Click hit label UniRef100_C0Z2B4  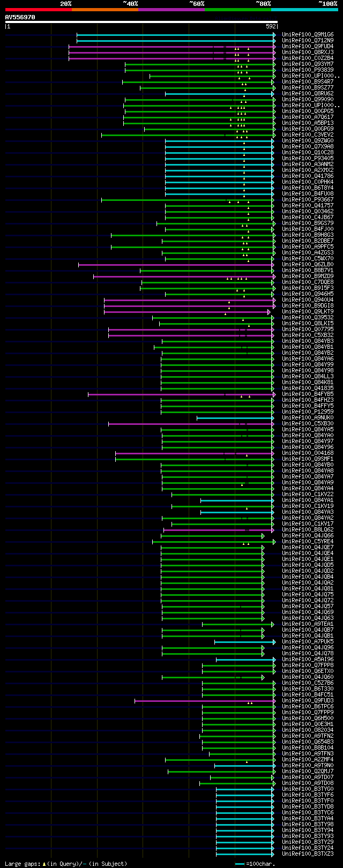click(x=308, y=58)
